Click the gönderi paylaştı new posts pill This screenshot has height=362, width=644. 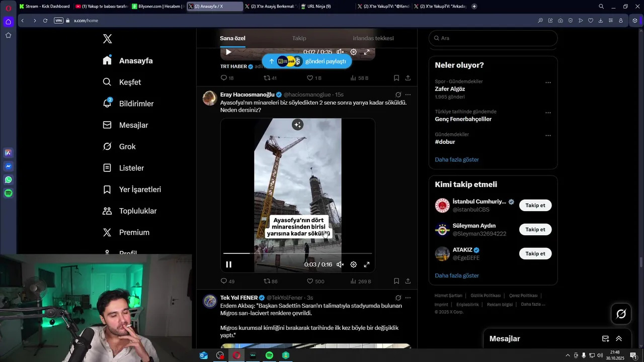point(306,61)
